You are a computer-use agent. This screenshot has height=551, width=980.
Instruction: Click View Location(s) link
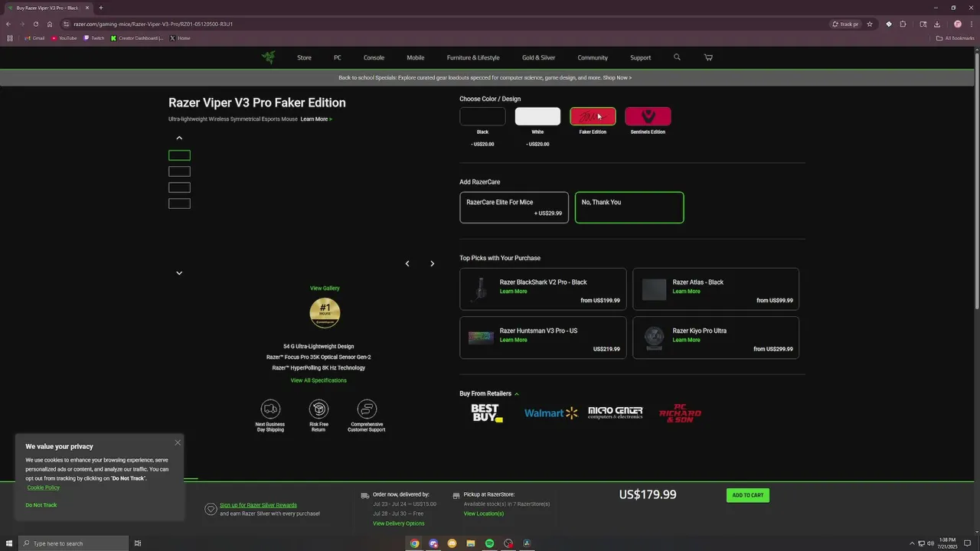(x=483, y=514)
